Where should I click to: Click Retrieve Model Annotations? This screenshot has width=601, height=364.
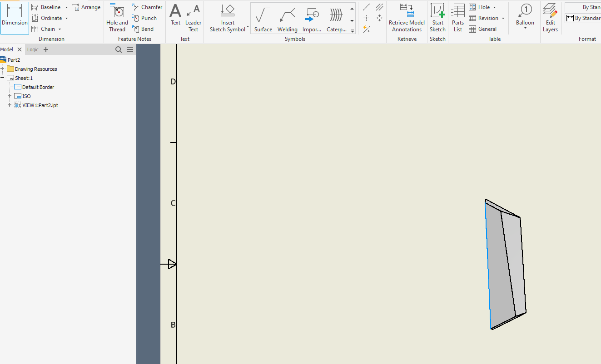[x=407, y=18]
